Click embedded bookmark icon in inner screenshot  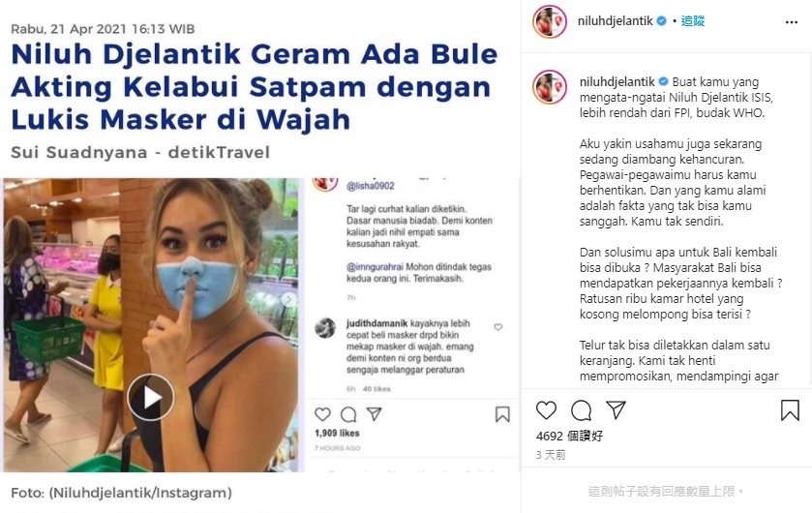502,414
